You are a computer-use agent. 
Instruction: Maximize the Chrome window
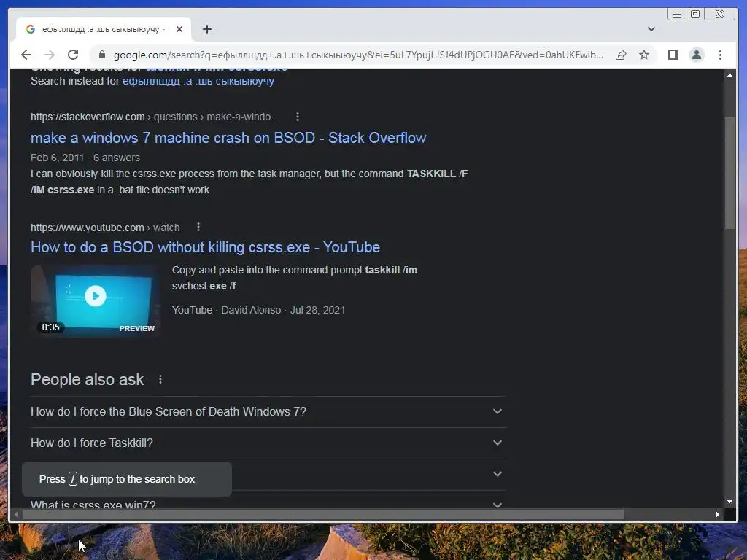click(x=695, y=15)
